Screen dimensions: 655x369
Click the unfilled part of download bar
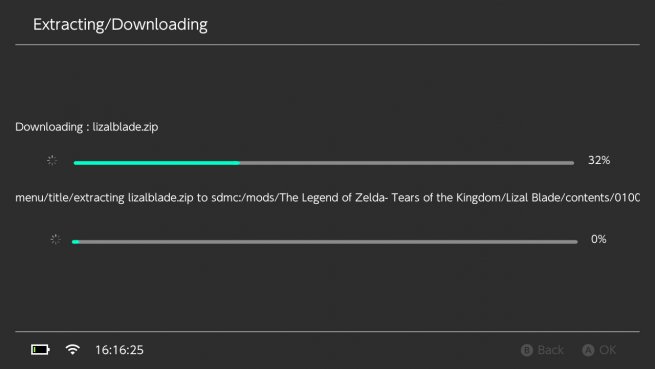407,163
